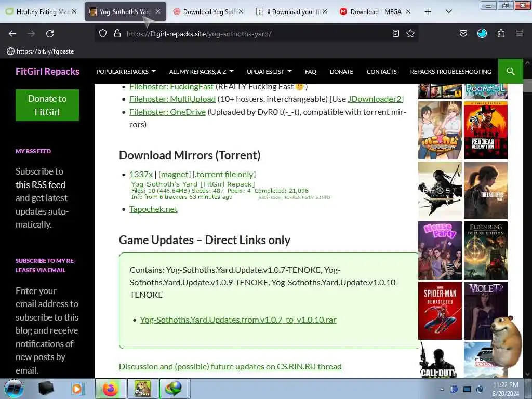
Task: Close the Download - MEGA tab
Action: pyautogui.click(x=408, y=12)
